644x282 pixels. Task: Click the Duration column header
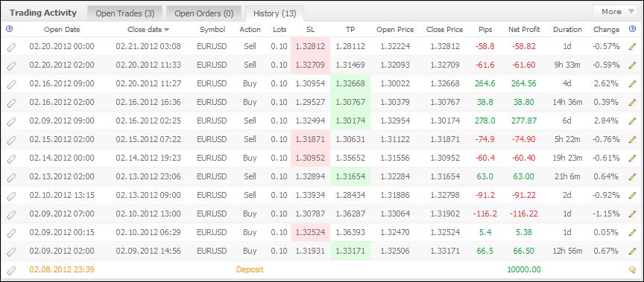click(x=567, y=30)
